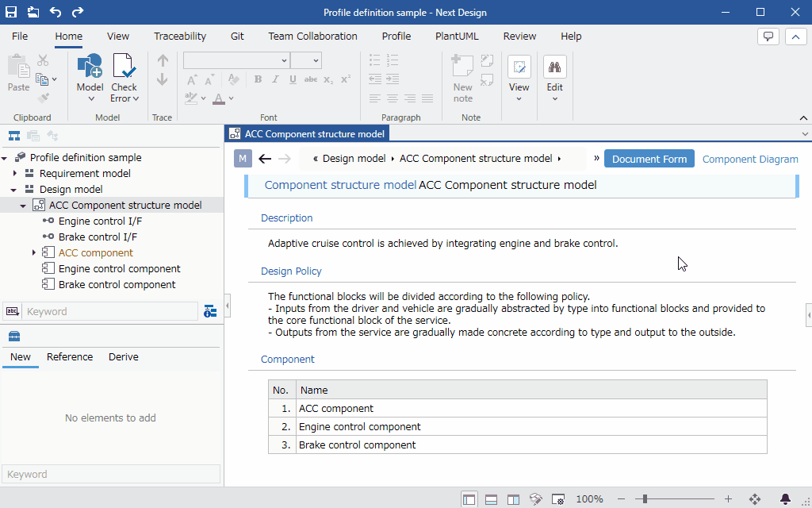Switch to Component Diagram view

coord(750,159)
